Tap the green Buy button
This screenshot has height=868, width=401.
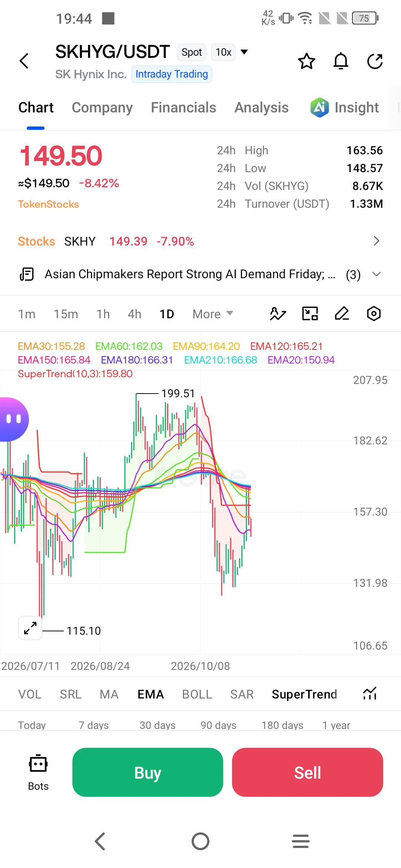click(148, 772)
